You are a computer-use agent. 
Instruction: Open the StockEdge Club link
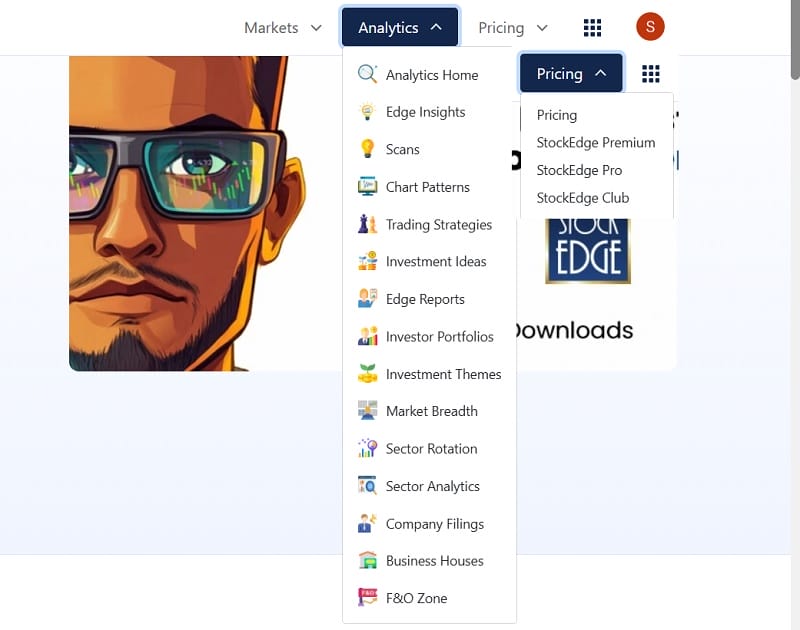pos(582,198)
